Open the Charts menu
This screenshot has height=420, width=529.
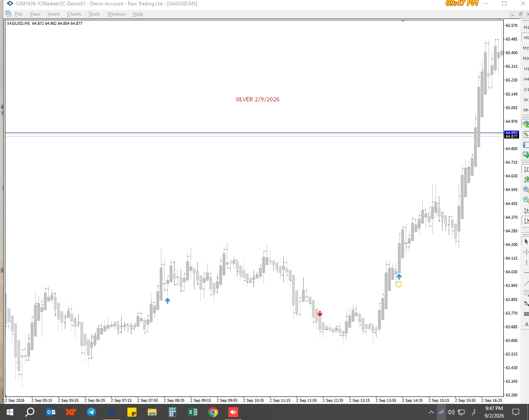[x=74, y=14]
